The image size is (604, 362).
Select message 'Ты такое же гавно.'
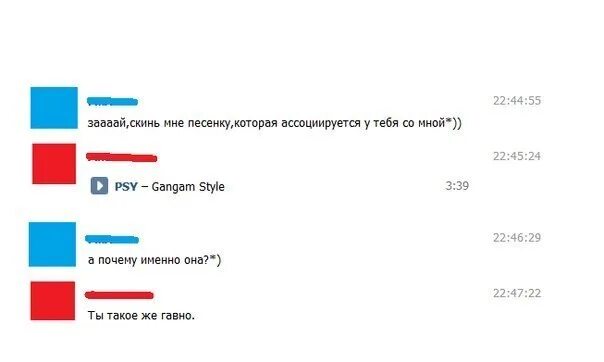141,315
